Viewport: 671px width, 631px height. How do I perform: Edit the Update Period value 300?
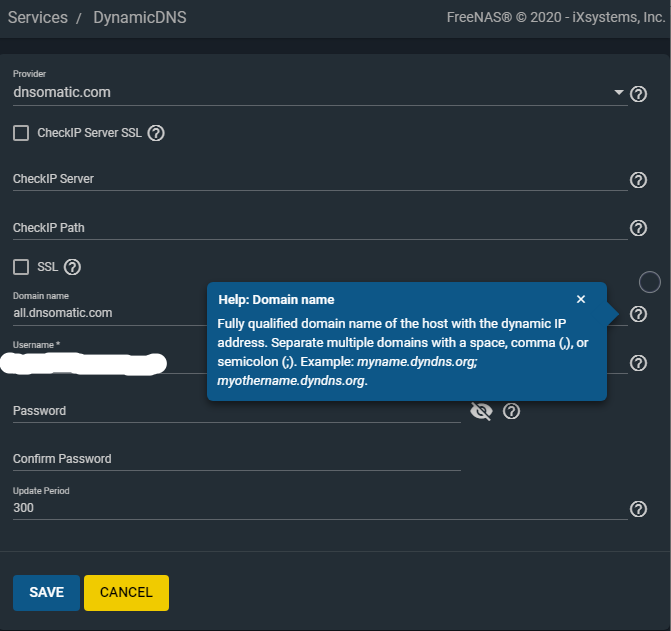click(320, 508)
